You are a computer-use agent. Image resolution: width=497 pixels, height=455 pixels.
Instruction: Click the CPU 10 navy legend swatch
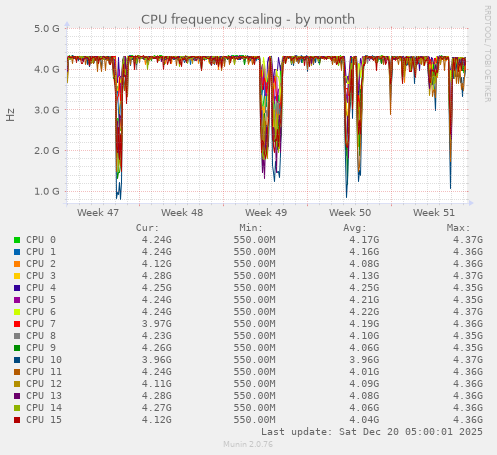(17, 360)
